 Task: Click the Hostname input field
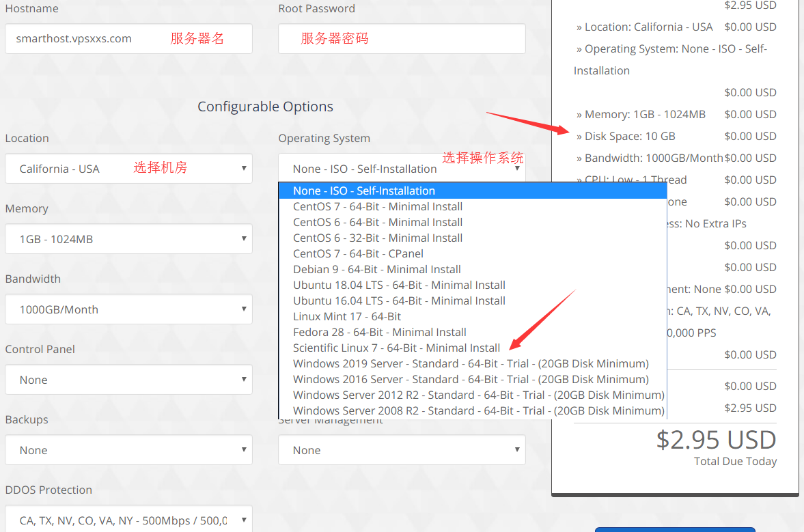(128, 38)
